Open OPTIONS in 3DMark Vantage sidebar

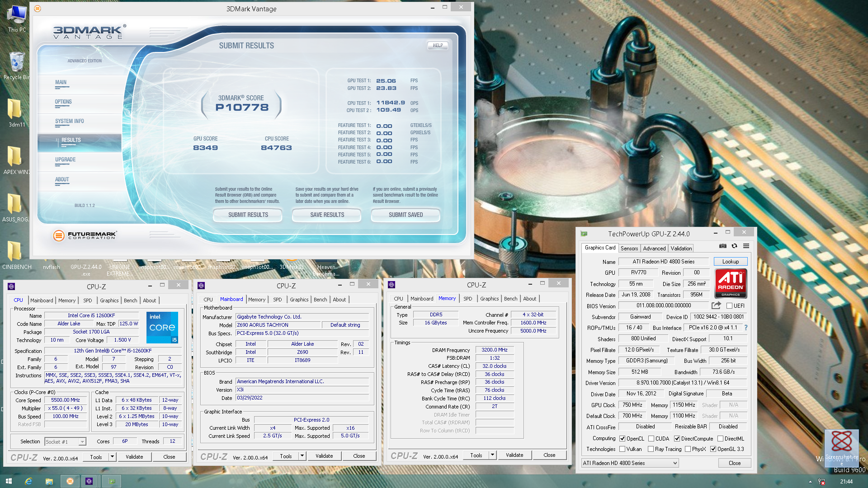click(63, 102)
